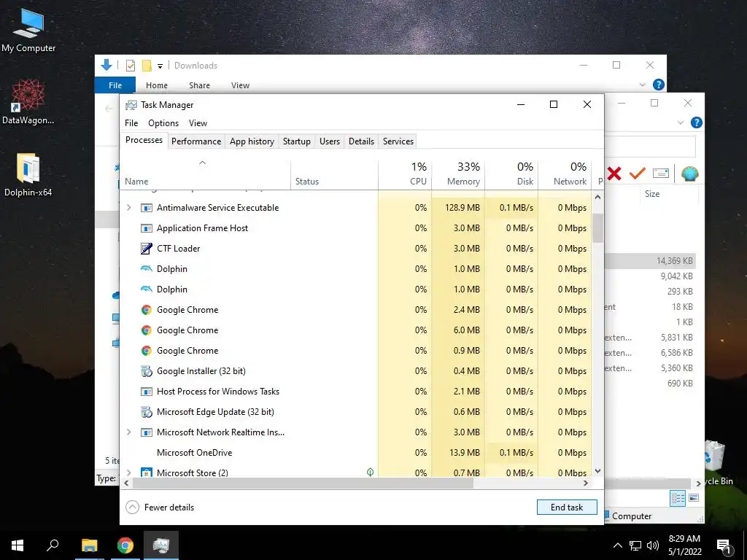Click the horizontal scrollbar thumb in Task Manager
The image size is (747, 560).
303,483
